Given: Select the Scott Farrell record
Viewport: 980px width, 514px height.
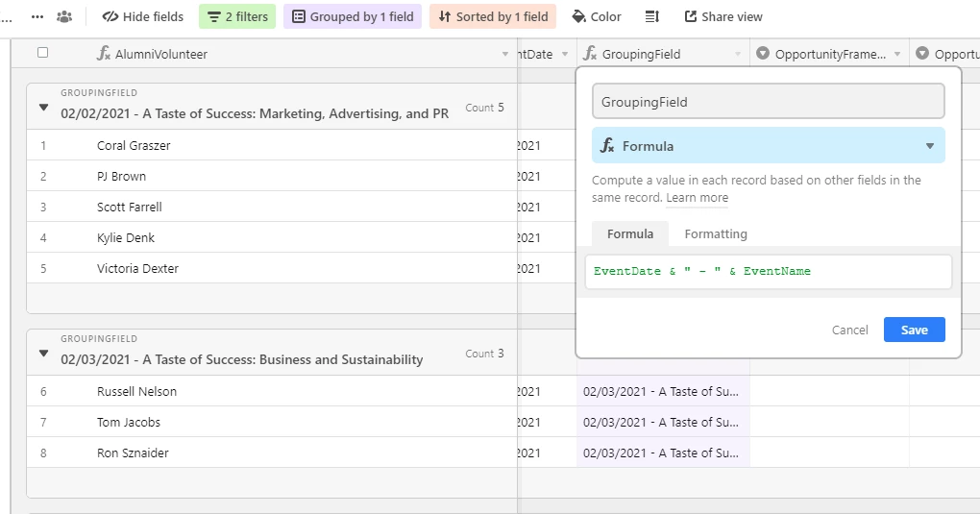Looking at the screenshot, I should [x=130, y=207].
